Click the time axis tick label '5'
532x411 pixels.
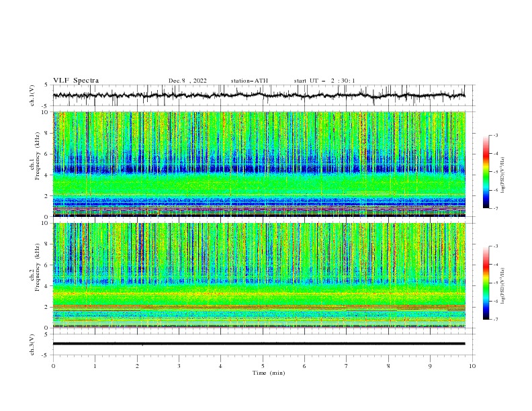pos(263,366)
